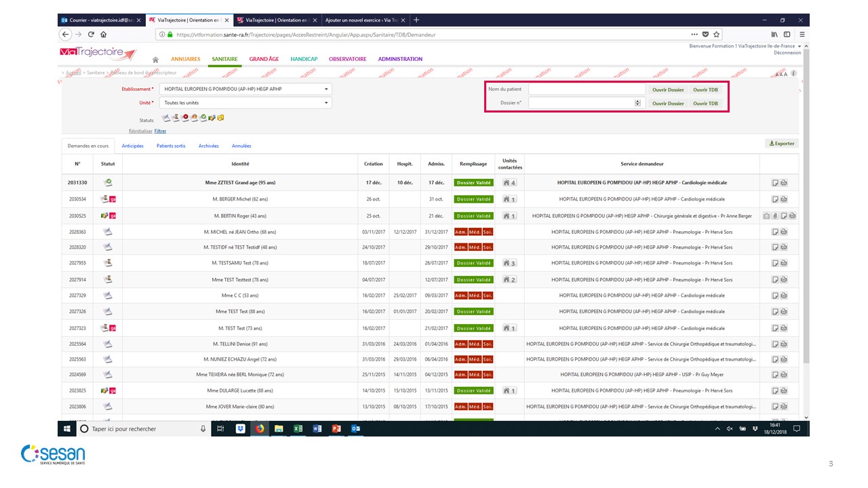Click the info icon near AAA text size
The width and height of the screenshot is (868, 488).
click(x=793, y=73)
